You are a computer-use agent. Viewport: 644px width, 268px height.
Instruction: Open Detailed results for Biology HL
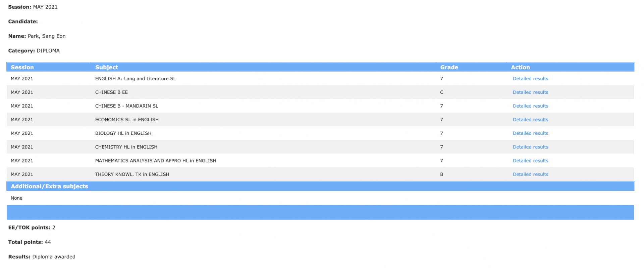530,133
